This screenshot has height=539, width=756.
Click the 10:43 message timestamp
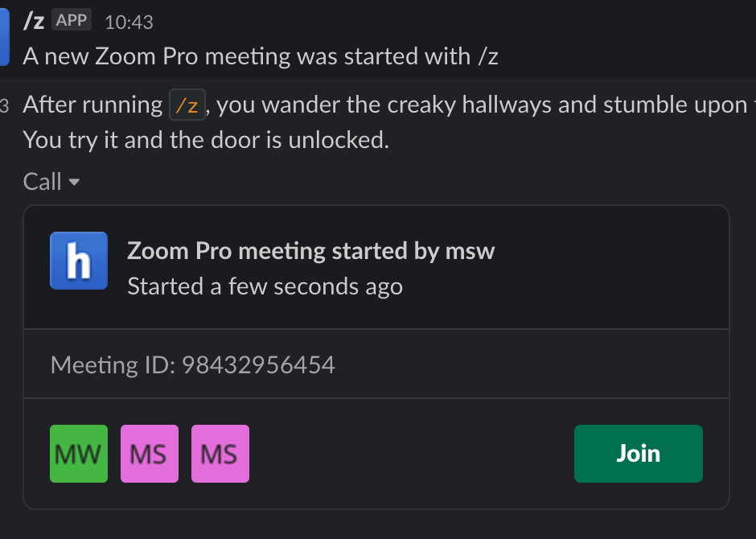point(129,23)
